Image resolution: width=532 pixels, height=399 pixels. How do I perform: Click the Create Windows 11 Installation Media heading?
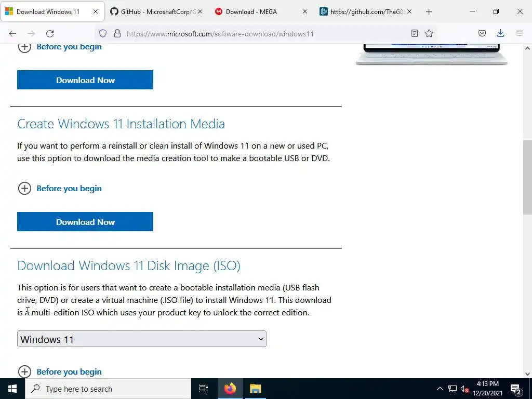click(121, 124)
